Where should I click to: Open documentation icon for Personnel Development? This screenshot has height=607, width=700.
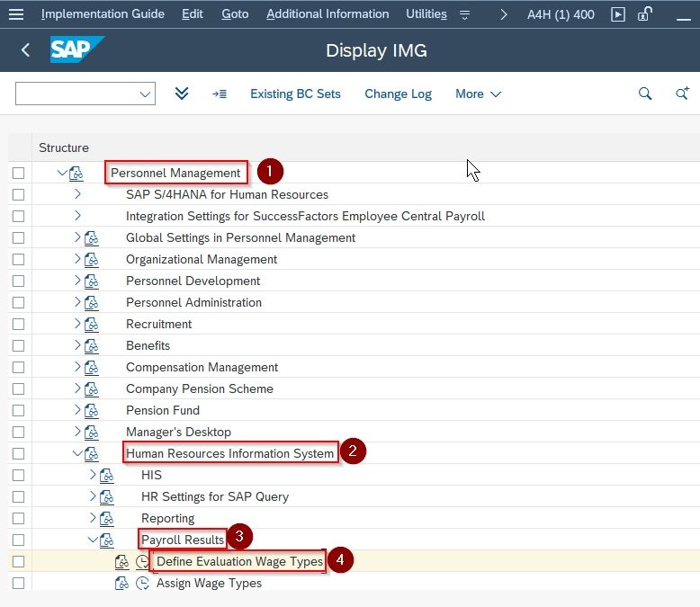coord(92,281)
